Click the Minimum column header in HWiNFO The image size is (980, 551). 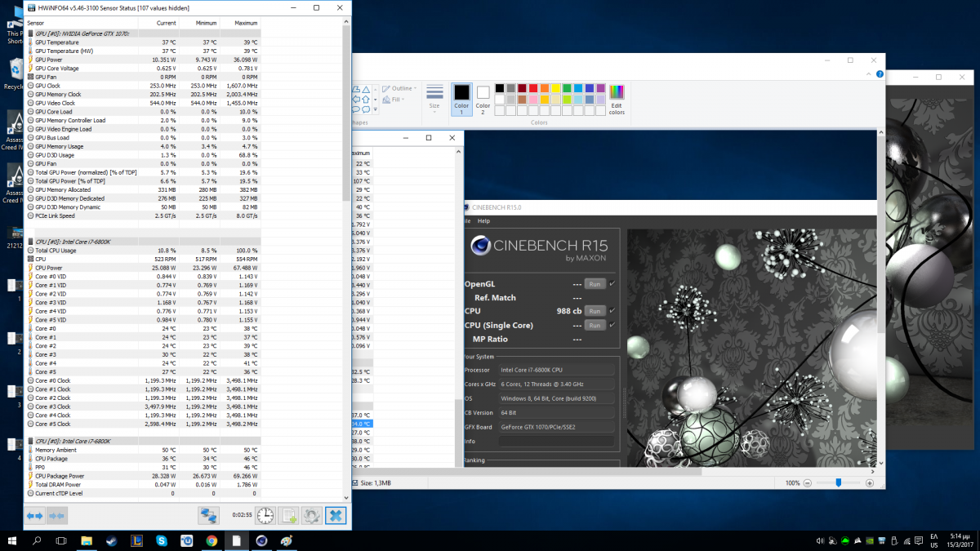click(x=198, y=23)
